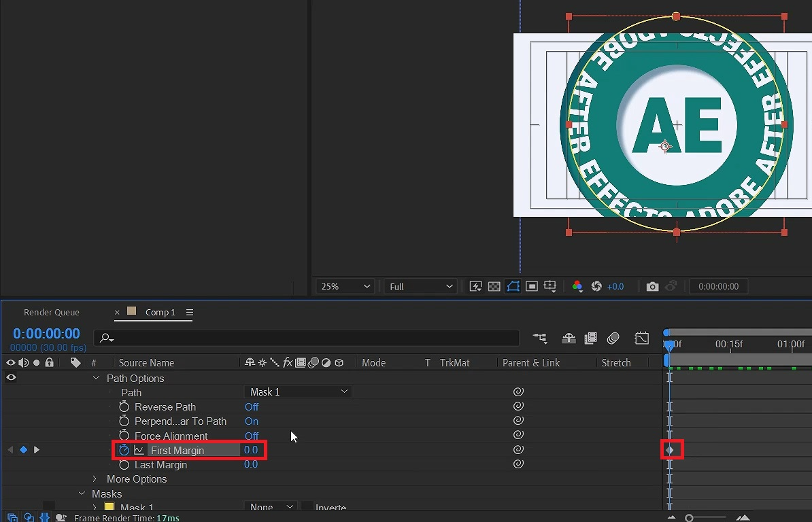The image size is (812, 522).
Task: Click the reset exposure aperture icon
Action: tap(596, 286)
